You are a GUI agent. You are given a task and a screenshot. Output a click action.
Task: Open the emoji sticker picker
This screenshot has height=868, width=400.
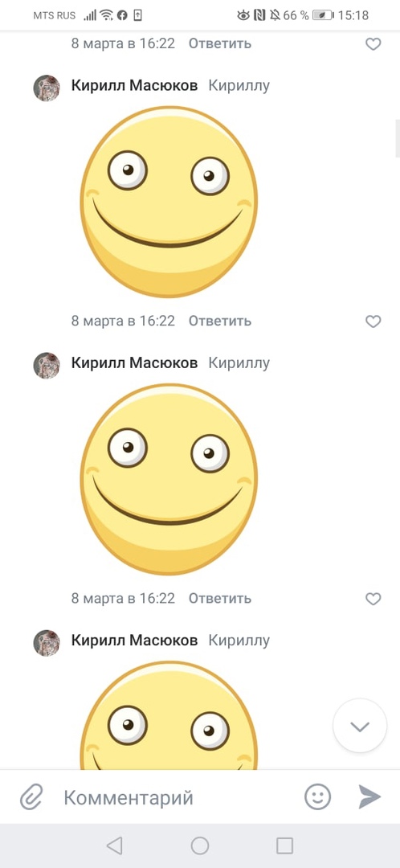(x=318, y=797)
